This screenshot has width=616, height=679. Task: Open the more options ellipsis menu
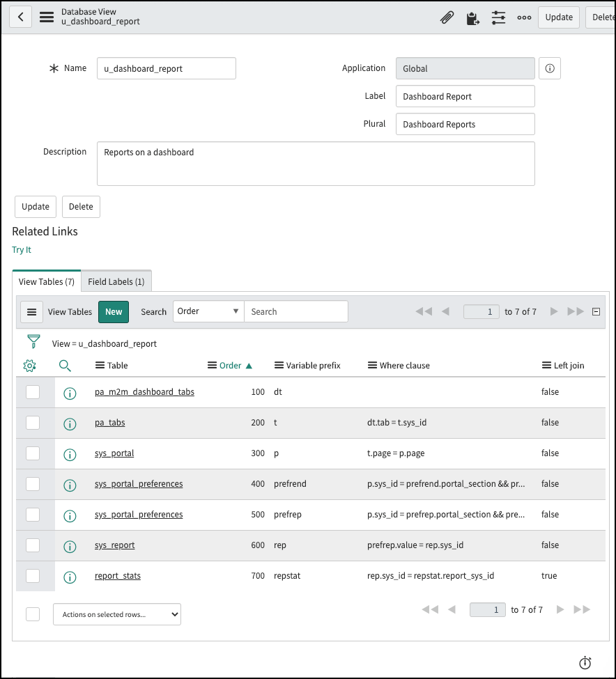tap(524, 17)
